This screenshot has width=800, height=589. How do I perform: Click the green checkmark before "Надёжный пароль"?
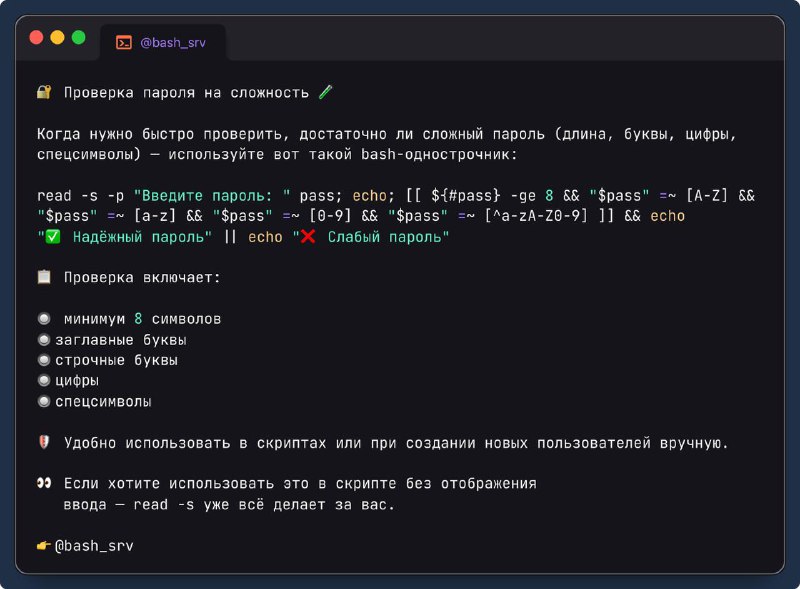tap(53, 238)
